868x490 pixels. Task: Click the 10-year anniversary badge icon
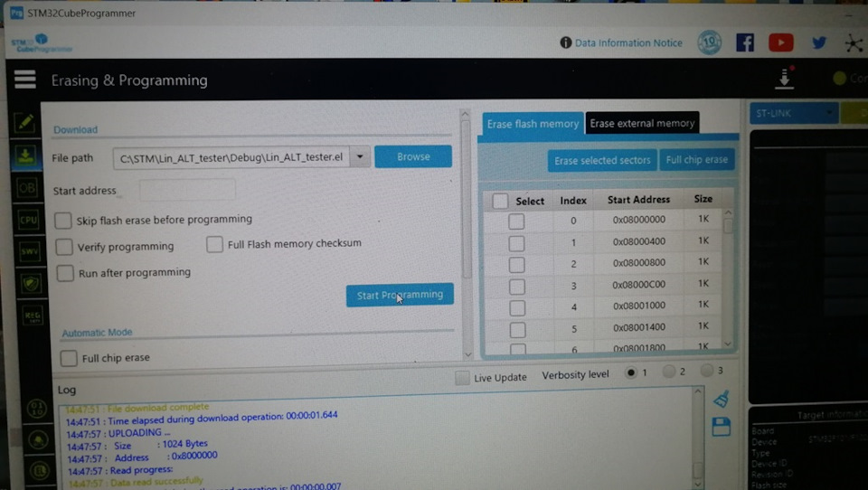coord(709,42)
